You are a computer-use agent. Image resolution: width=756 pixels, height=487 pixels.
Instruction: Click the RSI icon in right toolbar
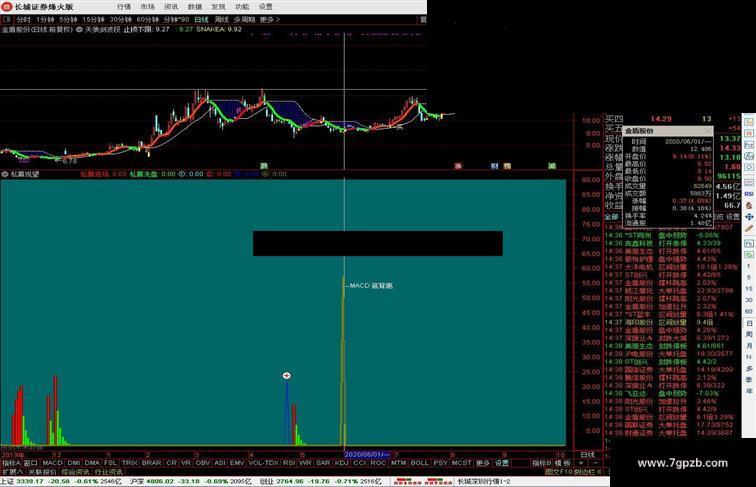click(x=749, y=194)
